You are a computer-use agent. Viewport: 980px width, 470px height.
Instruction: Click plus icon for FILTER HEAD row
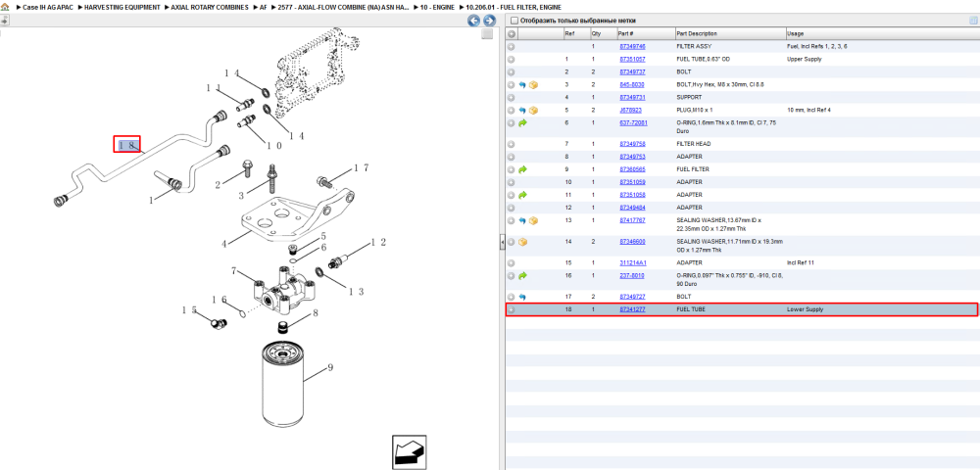click(512, 144)
